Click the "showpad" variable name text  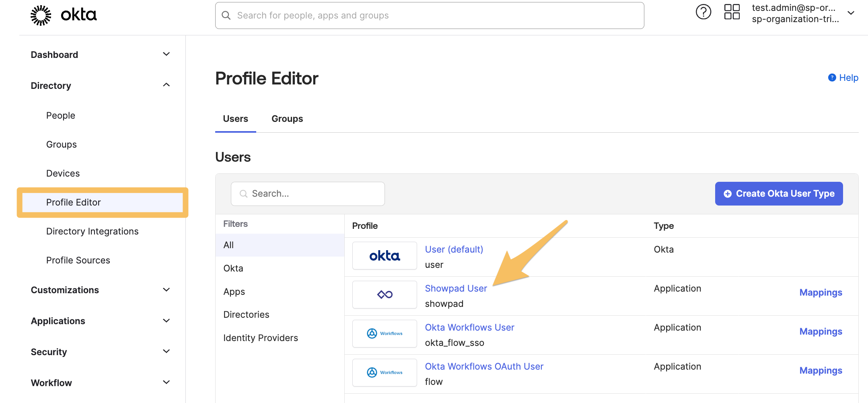(444, 304)
